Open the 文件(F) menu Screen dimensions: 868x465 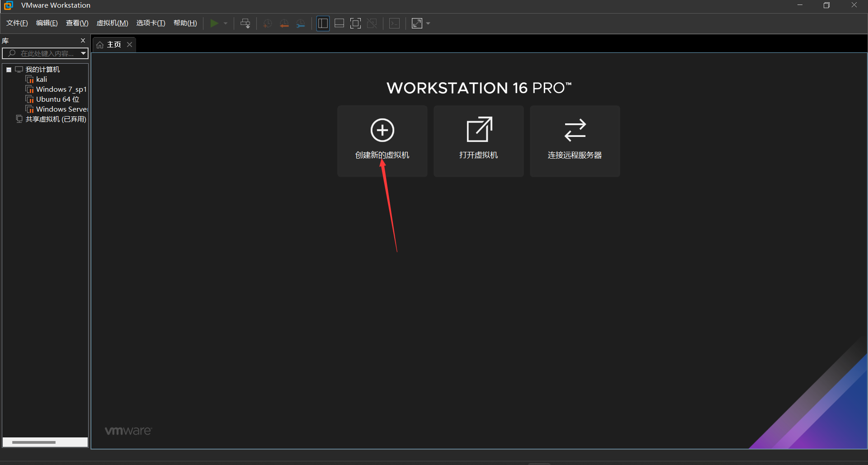pos(17,23)
